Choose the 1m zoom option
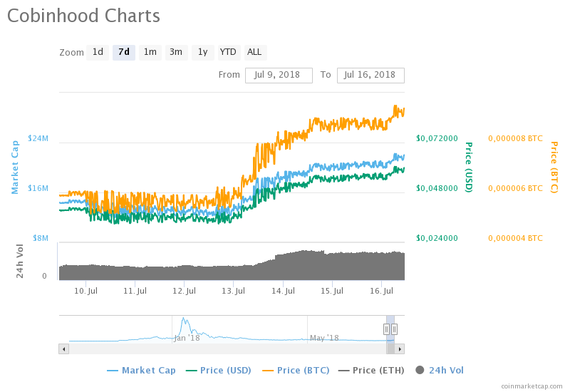The height and width of the screenshot is (392, 570). tap(150, 52)
